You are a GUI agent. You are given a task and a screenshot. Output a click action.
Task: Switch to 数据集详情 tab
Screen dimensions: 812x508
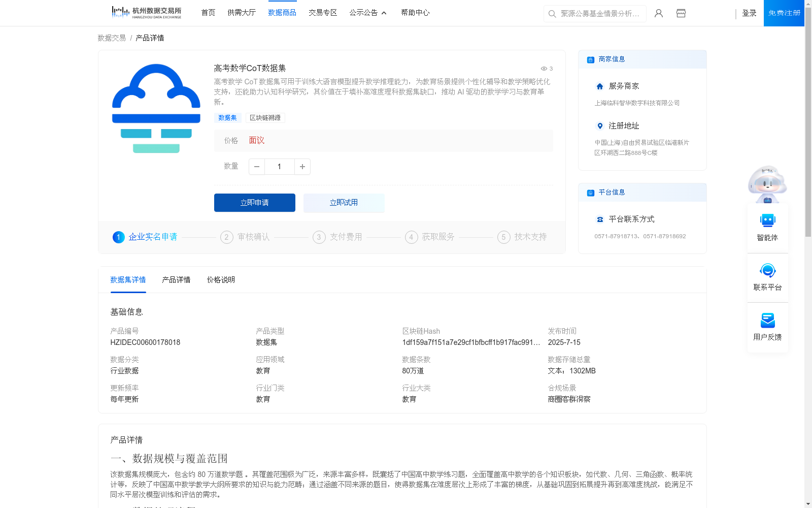(128, 280)
